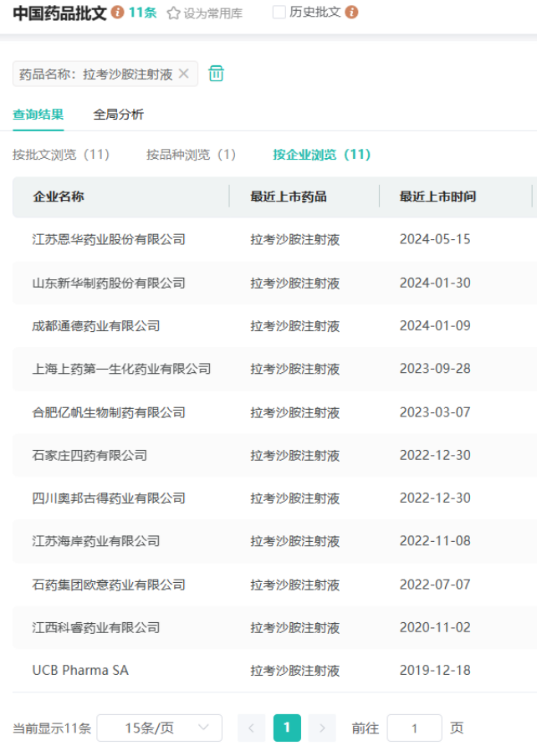Viewport: 537px width, 756px height.
Task: Click the date 2024-05-15
Action: [x=435, y=239]
